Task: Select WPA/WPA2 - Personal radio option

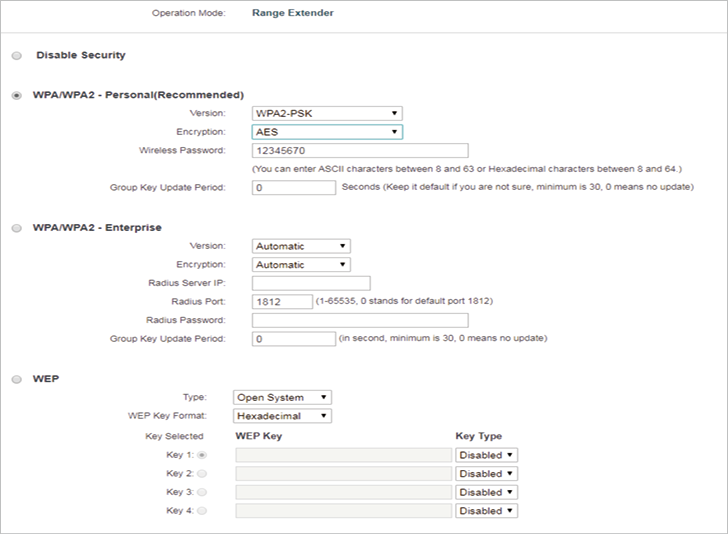Action: pos(17,96)
